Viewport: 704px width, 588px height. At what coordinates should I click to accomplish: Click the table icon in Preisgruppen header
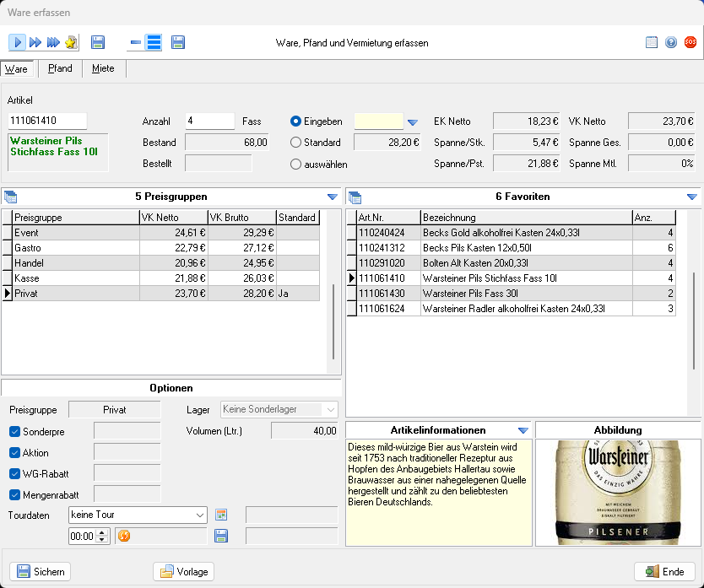10,197
